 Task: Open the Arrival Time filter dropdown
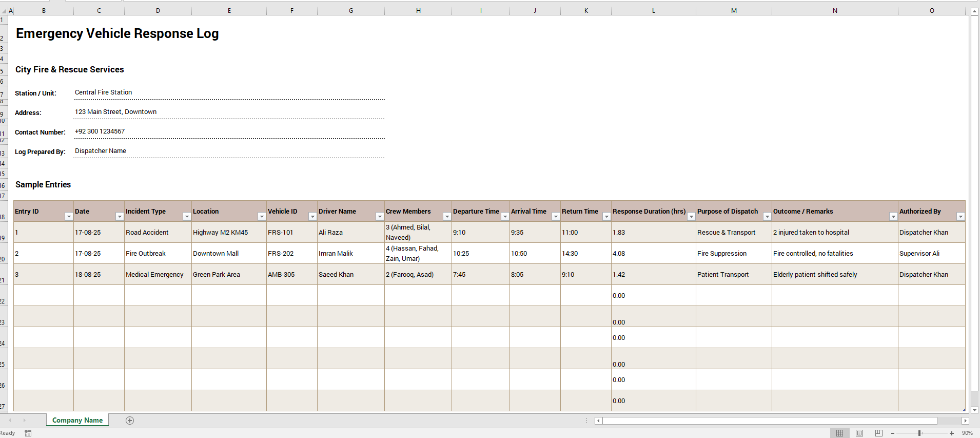556,217
